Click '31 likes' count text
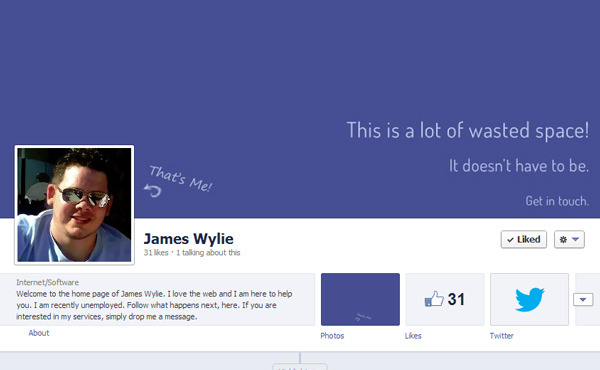This screenshot has height=370, width=600. pos(156,253)
